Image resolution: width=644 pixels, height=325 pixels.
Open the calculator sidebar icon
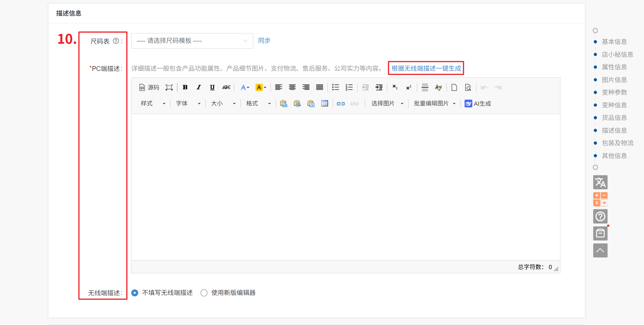600,199
